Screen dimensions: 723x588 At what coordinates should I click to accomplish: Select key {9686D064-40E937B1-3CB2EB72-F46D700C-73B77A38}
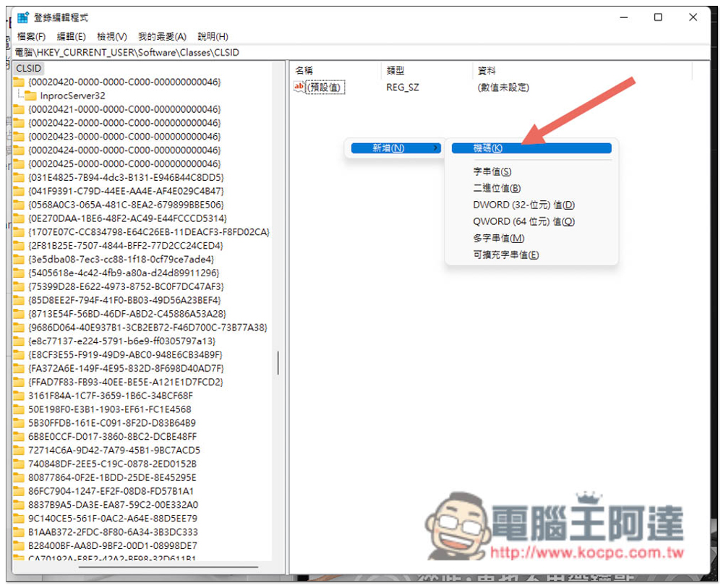pos(147,328)
